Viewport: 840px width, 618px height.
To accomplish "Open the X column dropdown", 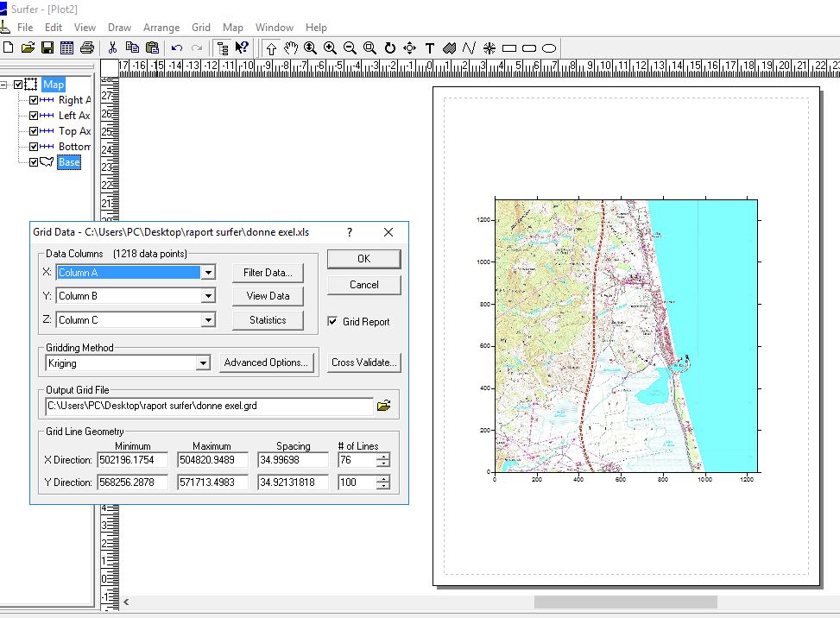I will tap(207, 272).
